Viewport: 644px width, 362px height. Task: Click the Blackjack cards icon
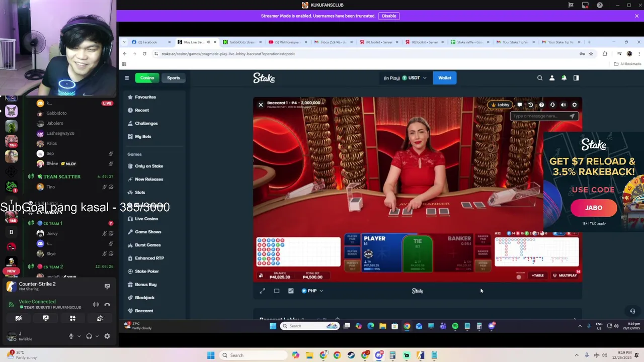point(130,298)
